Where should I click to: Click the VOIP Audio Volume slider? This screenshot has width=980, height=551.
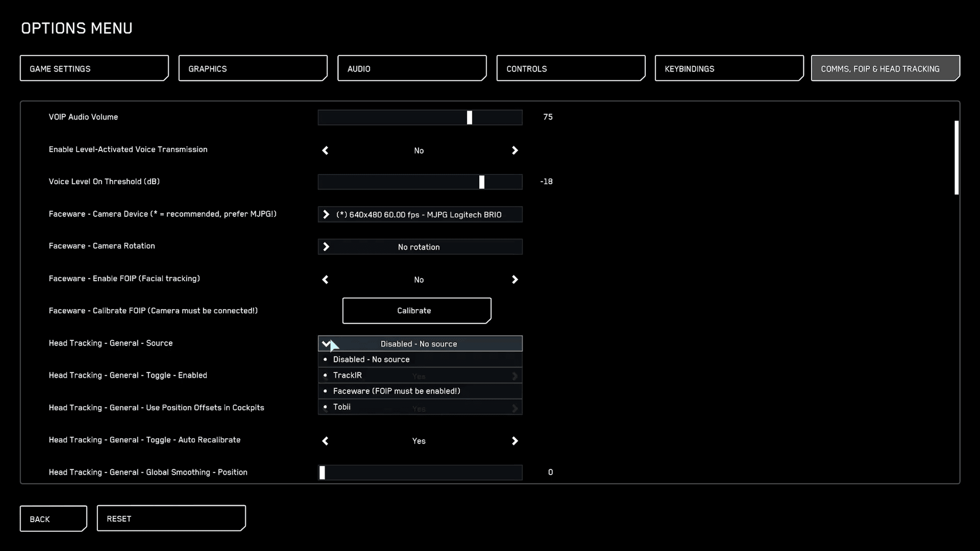[x=420, y=118]
